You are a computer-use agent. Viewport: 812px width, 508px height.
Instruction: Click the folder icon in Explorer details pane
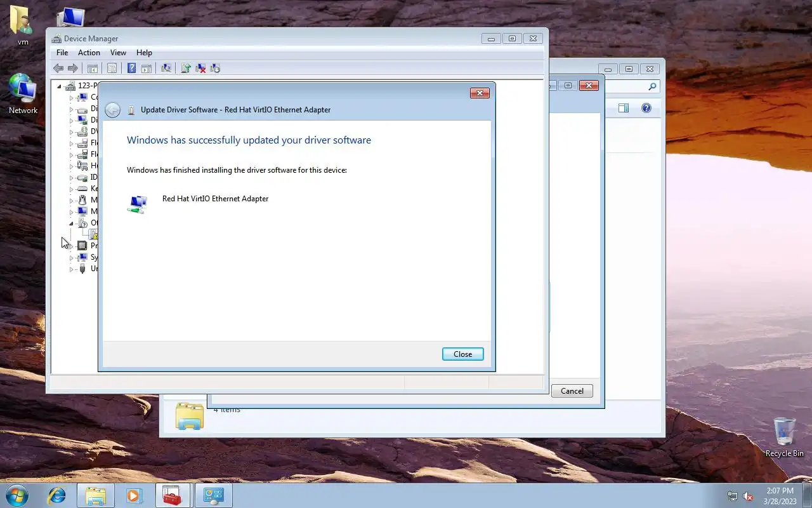coord(189,416)
